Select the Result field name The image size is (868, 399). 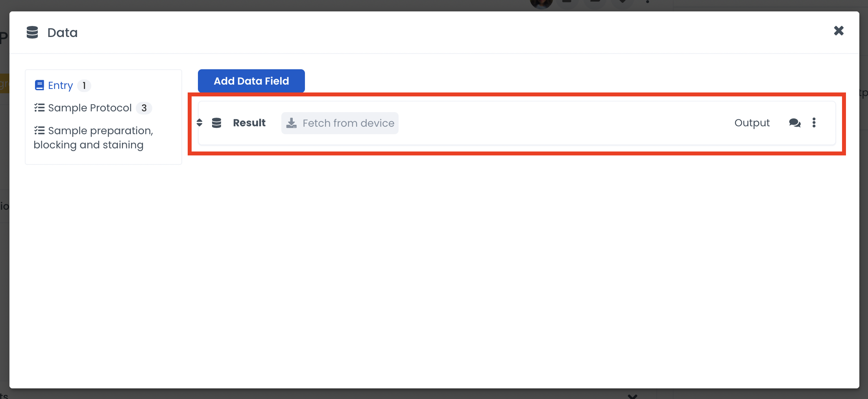(249, 123)
